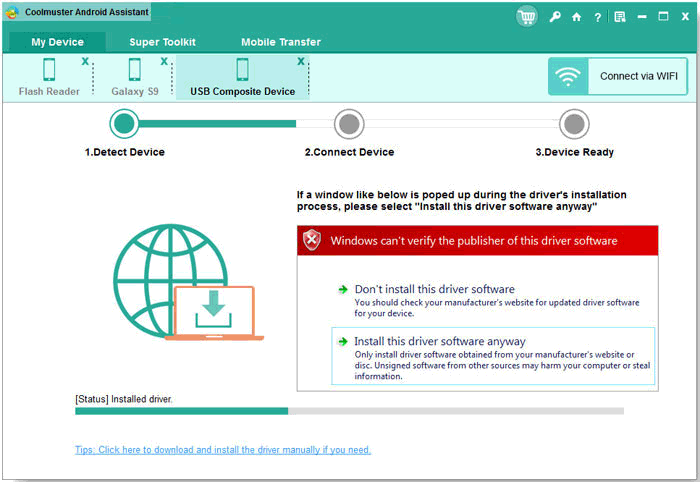This screenshot has width=700, height=482.
Task: Click the driver installation progress bar
Action: click(350, 411)
